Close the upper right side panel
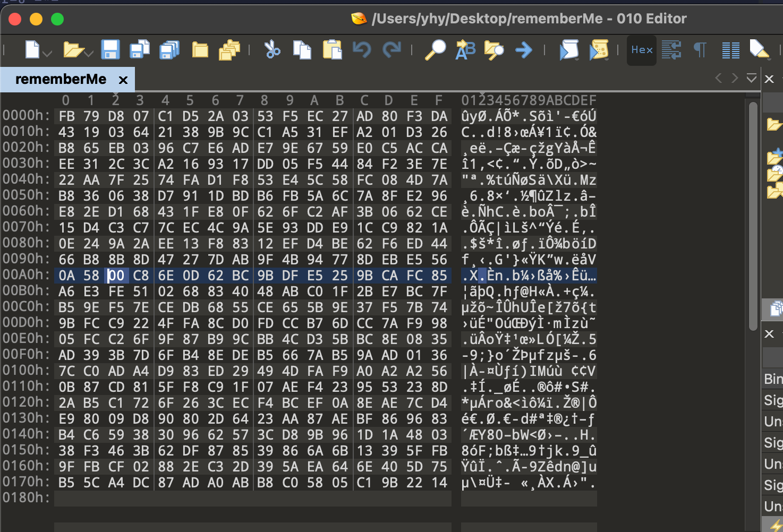The image size is (783, 532). [x=769, y=79]
